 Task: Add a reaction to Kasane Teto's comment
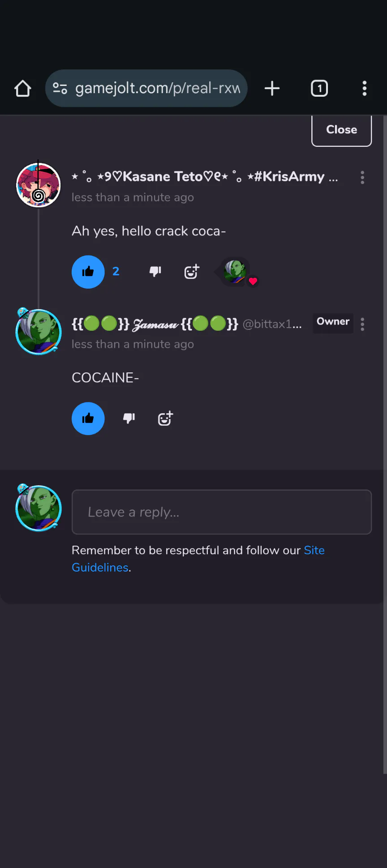(192, 271)
